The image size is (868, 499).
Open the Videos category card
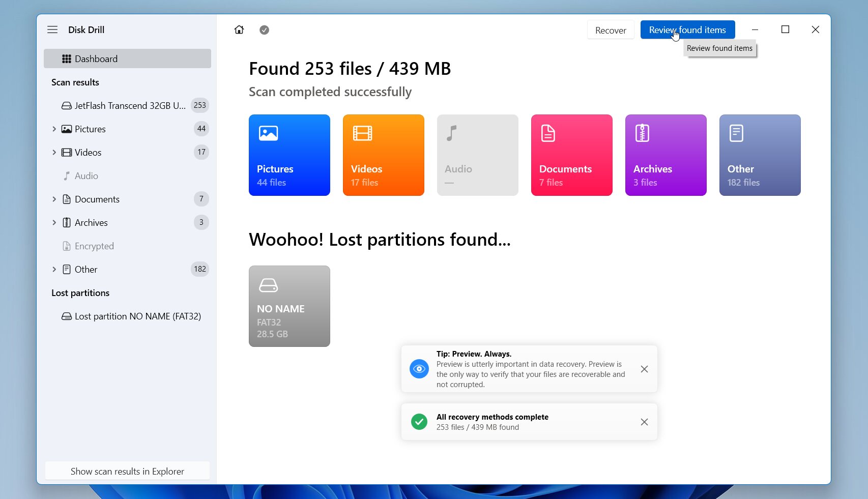click(384, 155)
